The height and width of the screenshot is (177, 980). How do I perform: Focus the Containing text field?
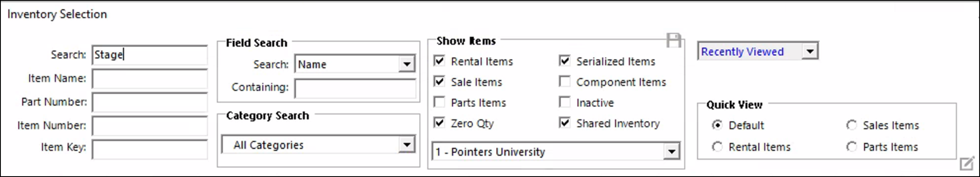coord(355,88)
